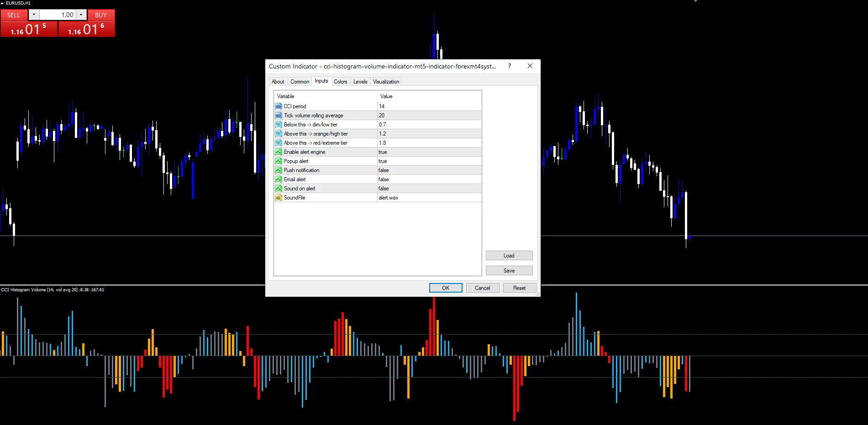Click the buy price tile 1.16016
868x425 pixels.
pyautogui.click(x=86, y=29)
